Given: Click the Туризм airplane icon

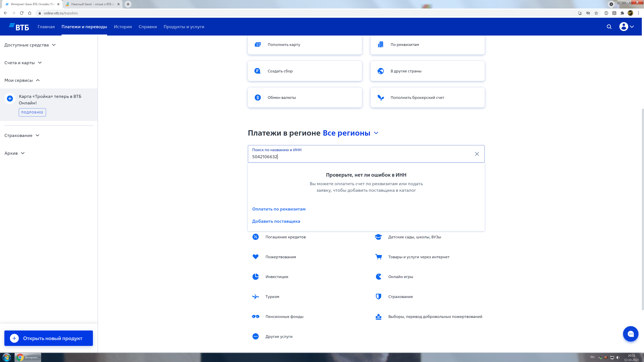Looking at the screenshot, I should pyautogui.click(x=255, y=296).
